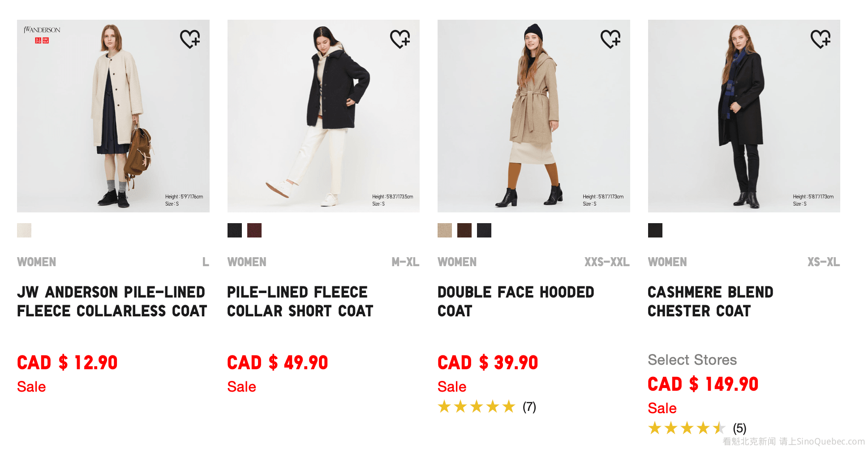
Task: Favorite the Pile-Lined Fleece Collar Short Coat
Action: 400,39
